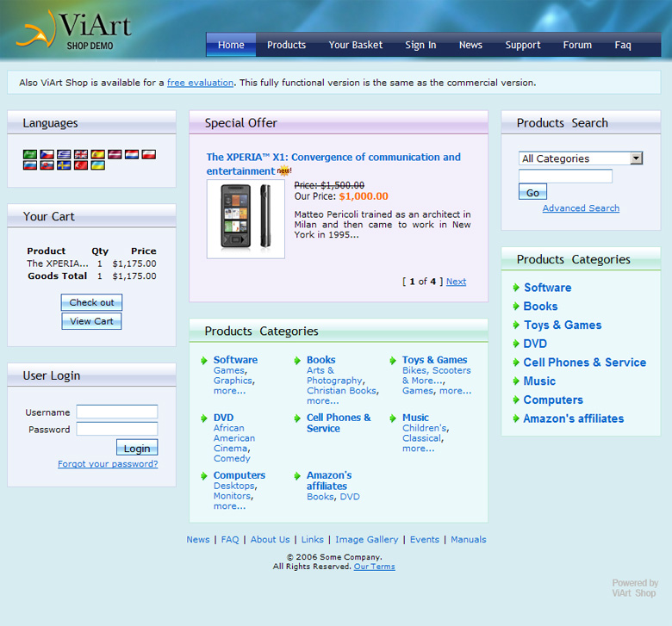
Task: Go to Next special offer
Action: 456,282
